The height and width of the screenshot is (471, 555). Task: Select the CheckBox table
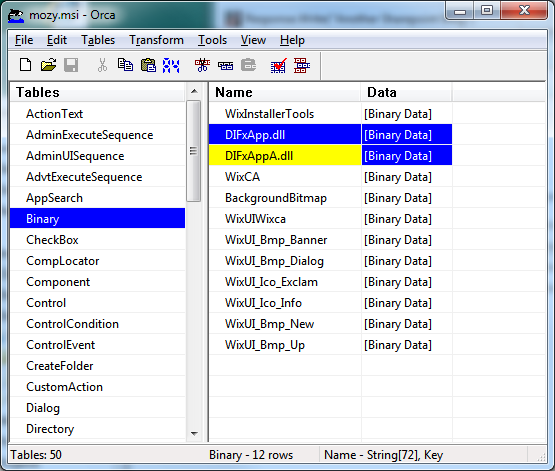tap(97, 240)
